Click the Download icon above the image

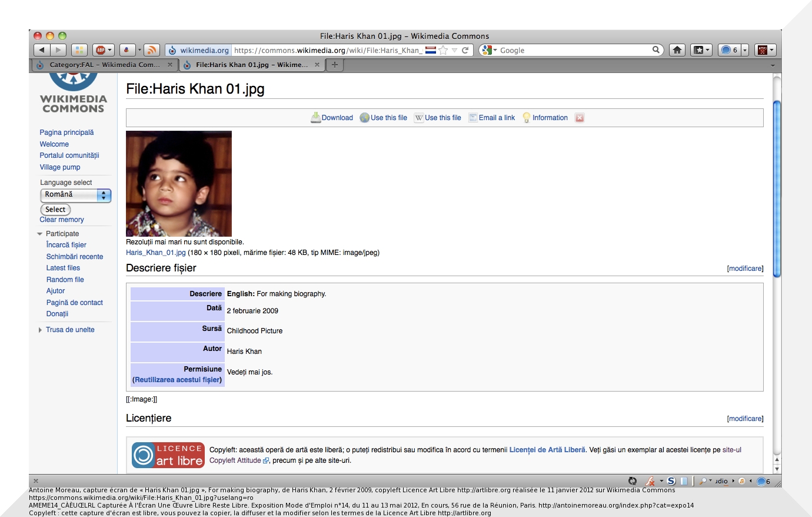[x=316, y=118]
